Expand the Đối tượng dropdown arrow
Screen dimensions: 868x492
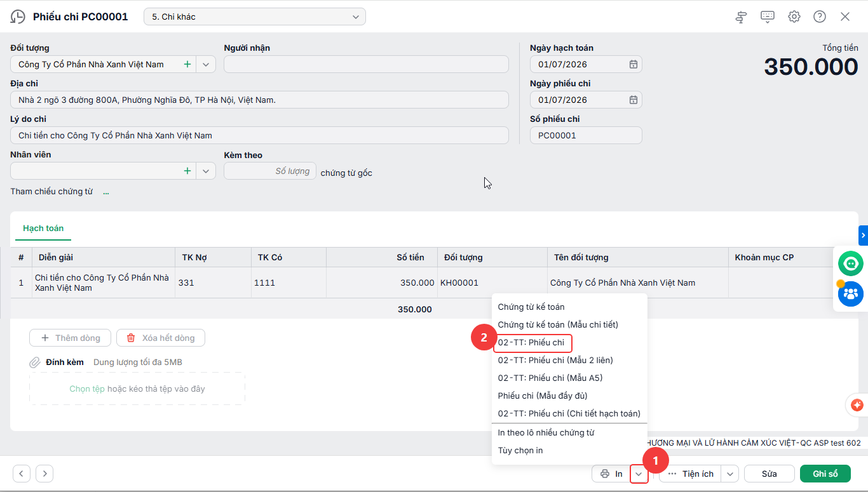207,64
